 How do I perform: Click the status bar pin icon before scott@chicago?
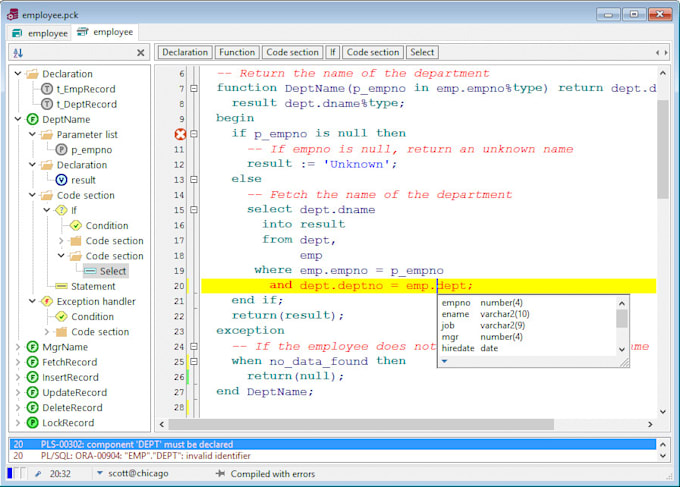[x=220, y=474]
